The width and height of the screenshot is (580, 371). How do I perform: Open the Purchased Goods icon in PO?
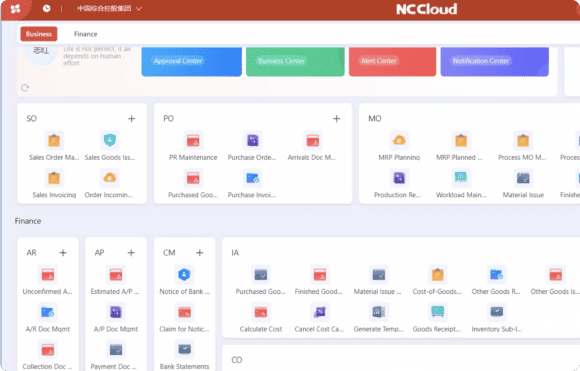(193, 178)
